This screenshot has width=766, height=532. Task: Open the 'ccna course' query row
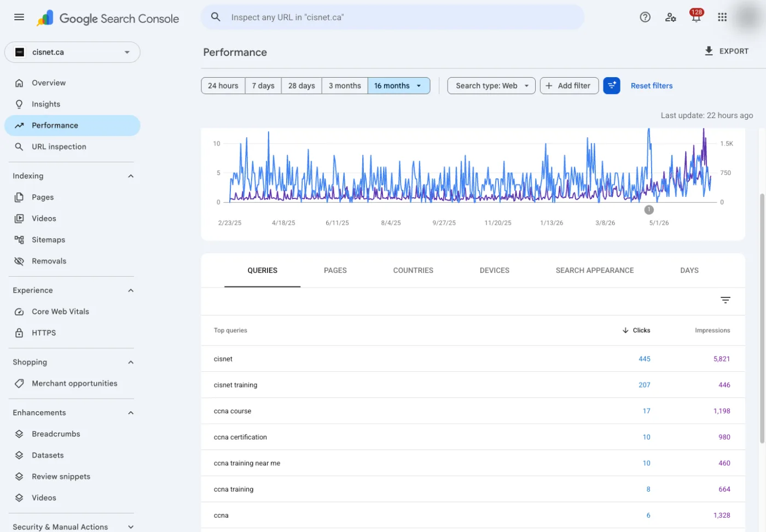[x=473, y=411]
